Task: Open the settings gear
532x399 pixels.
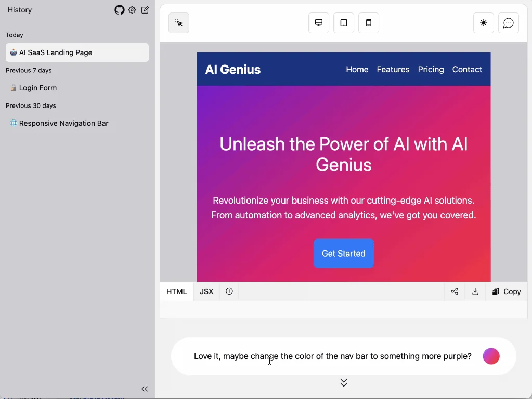Action: pos(132,10)
